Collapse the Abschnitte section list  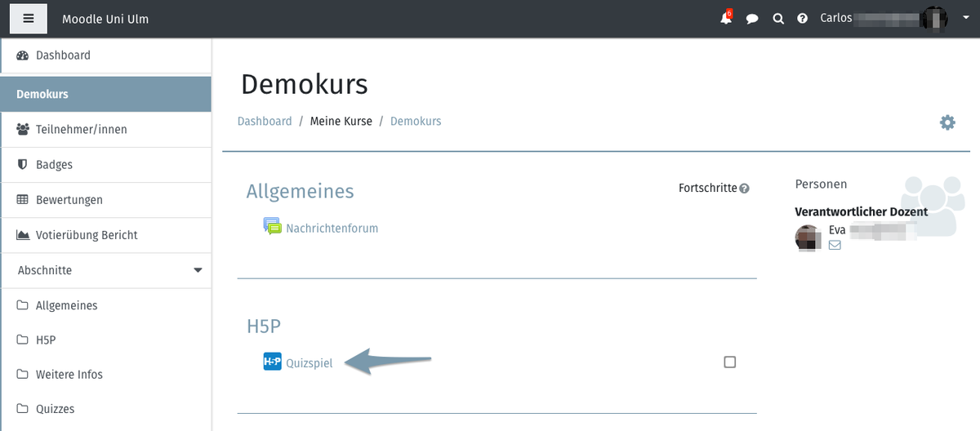[x=197, y=270]
